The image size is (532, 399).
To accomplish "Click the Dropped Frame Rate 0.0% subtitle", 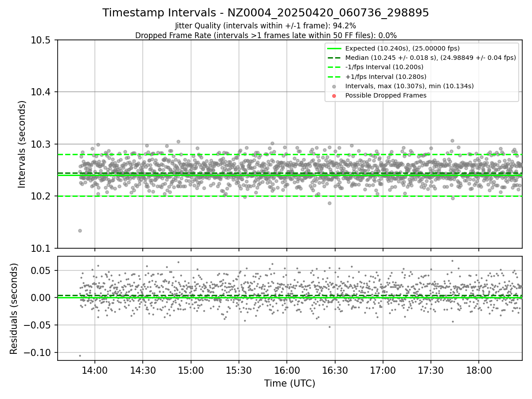I will pos(266,35).
